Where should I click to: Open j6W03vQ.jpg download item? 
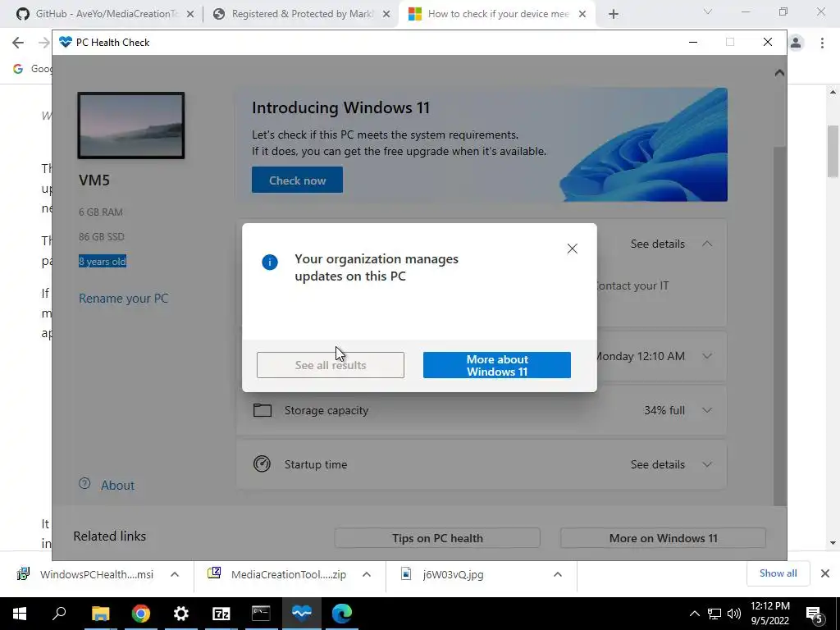pos(444,574)
